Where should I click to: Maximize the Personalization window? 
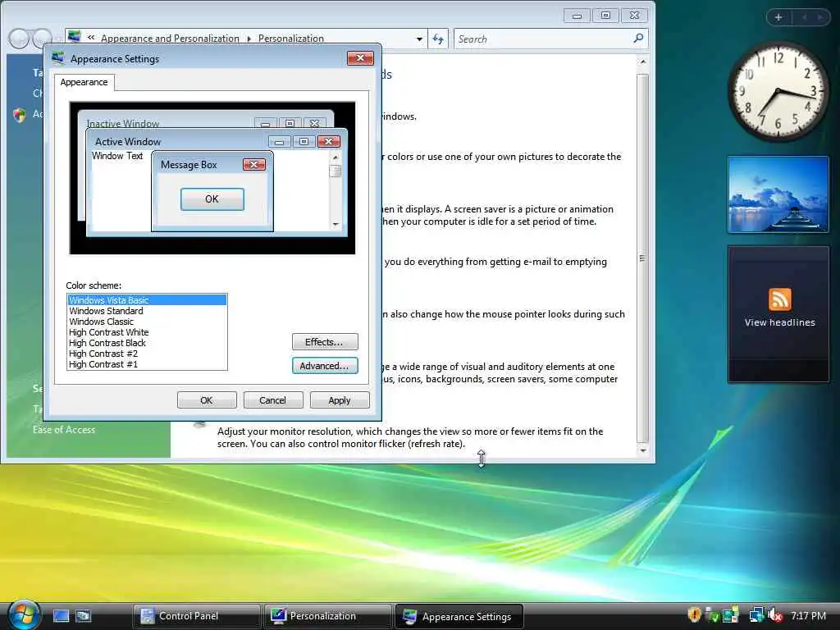[x=605, y=16]
